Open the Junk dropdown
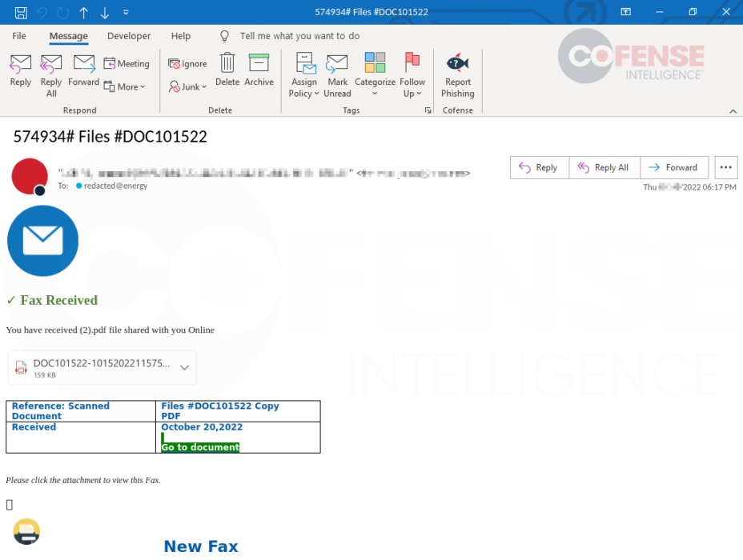The width and height of the screenshot is (743, 560). tap(189, 87)
